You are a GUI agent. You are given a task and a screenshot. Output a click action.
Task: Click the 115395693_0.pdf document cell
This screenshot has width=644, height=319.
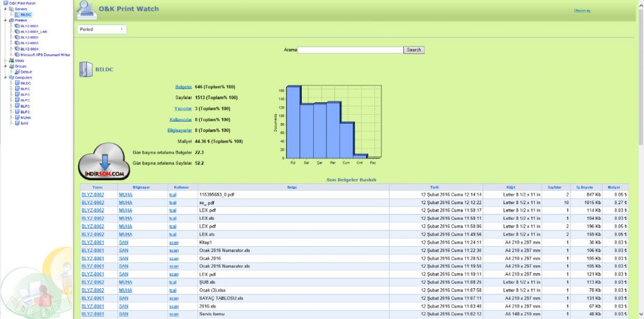(x=293, y=195)
